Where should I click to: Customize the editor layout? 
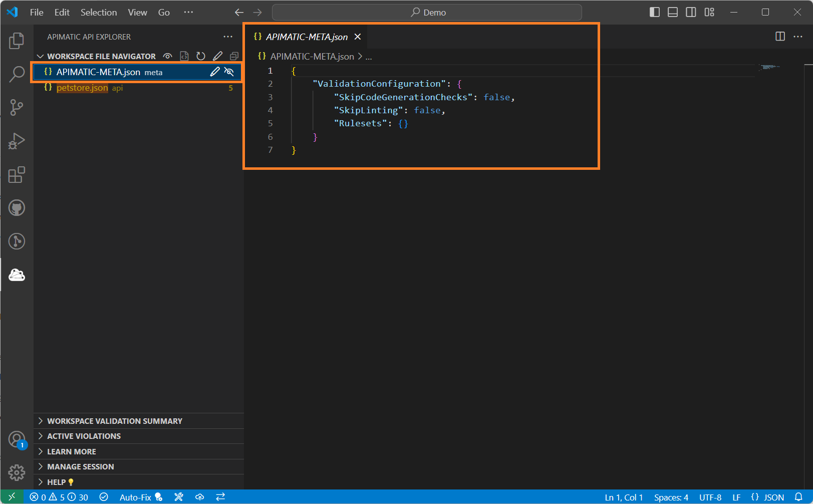click(x=709, y=12)
